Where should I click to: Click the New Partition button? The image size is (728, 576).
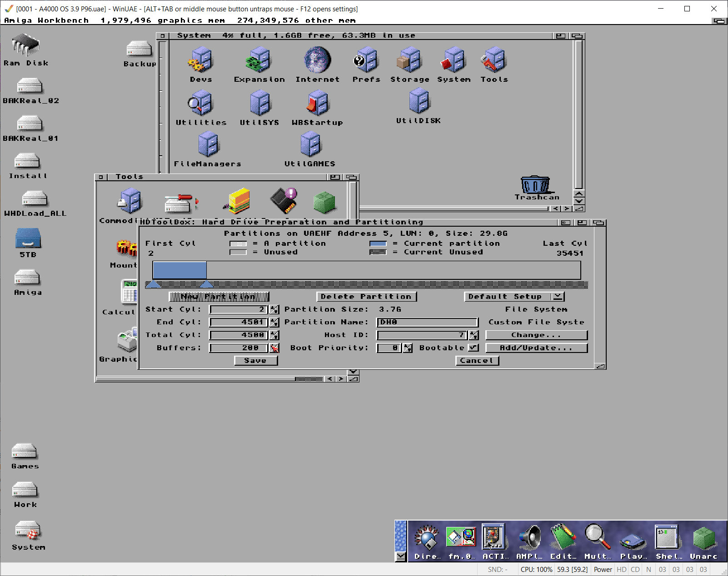point(219,297)
